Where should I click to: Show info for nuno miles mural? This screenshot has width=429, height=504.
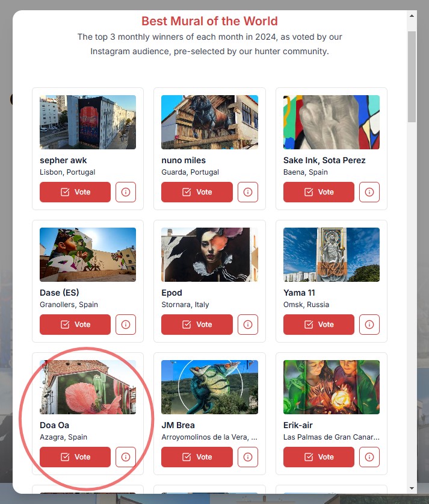pyautogui.click(x=247, y=192)
